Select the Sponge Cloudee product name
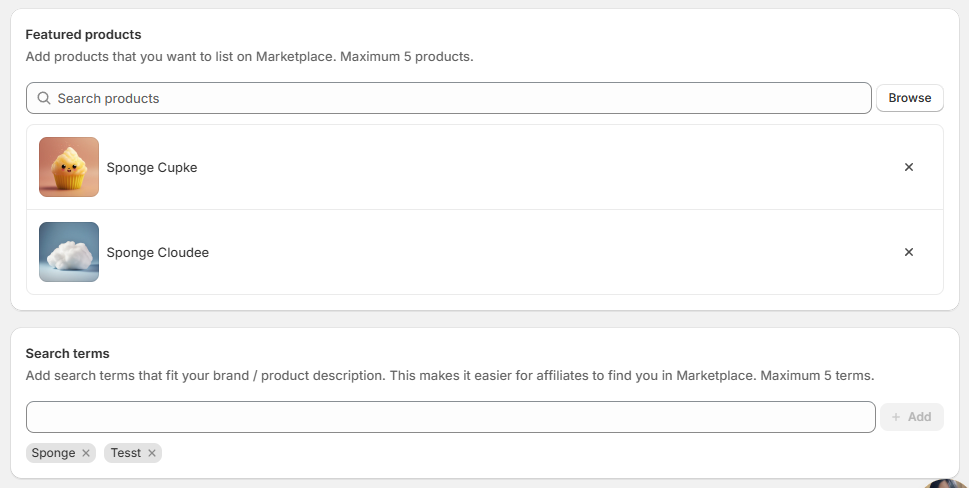The image size is (969, 488). [x=158, y=253]
